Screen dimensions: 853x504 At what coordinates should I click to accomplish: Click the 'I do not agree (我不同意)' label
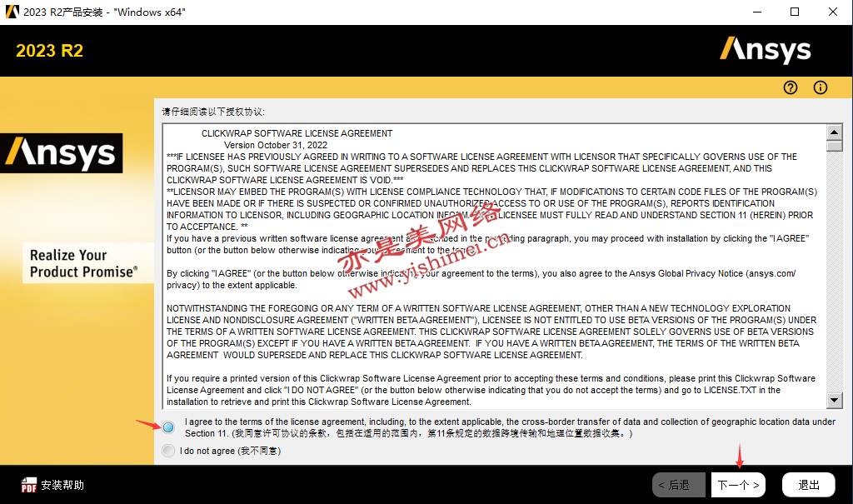click(230, 451)
